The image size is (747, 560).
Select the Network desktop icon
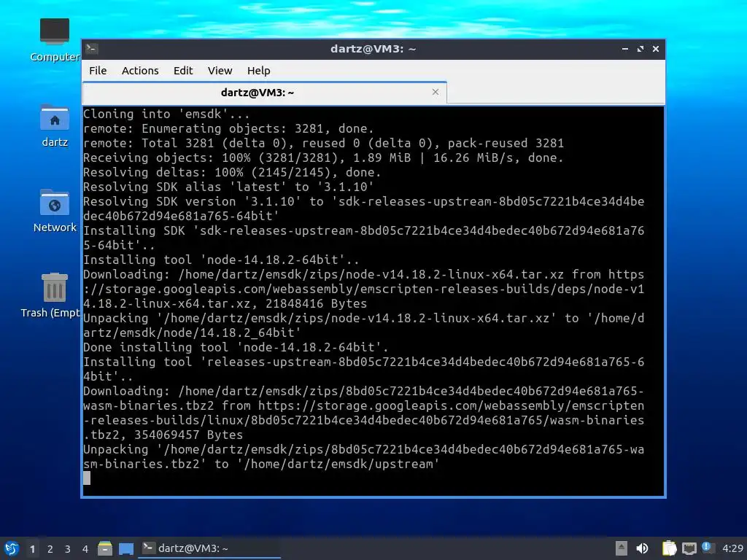[x=54, y=211]
